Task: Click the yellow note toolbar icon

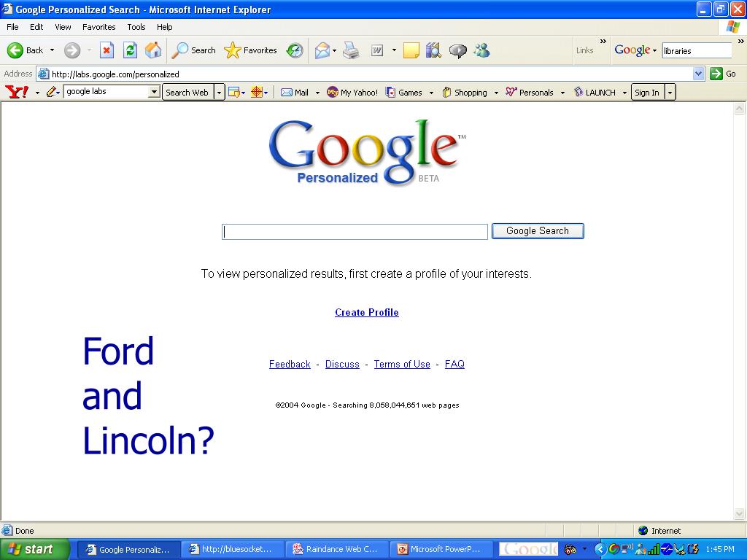Action: (x=411, y=50)
